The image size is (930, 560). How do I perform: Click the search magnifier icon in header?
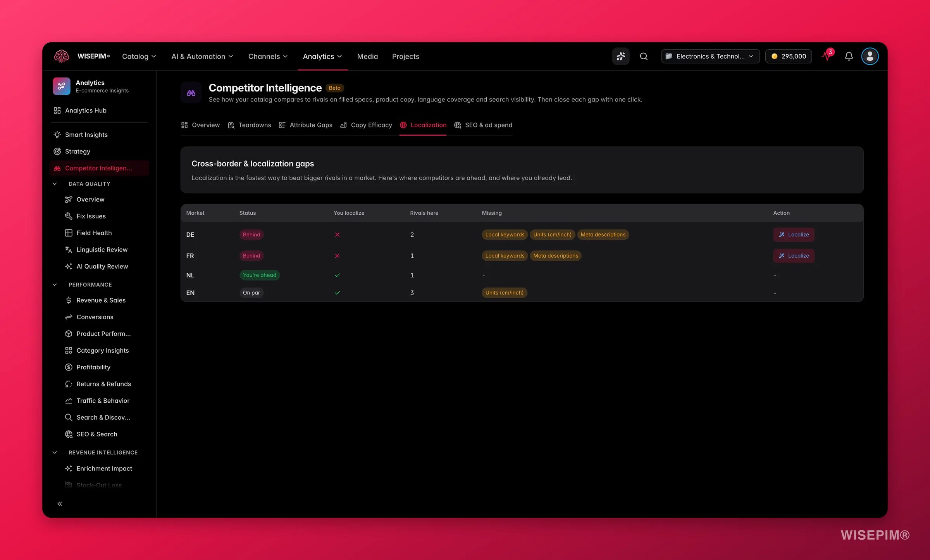(644, 56)
